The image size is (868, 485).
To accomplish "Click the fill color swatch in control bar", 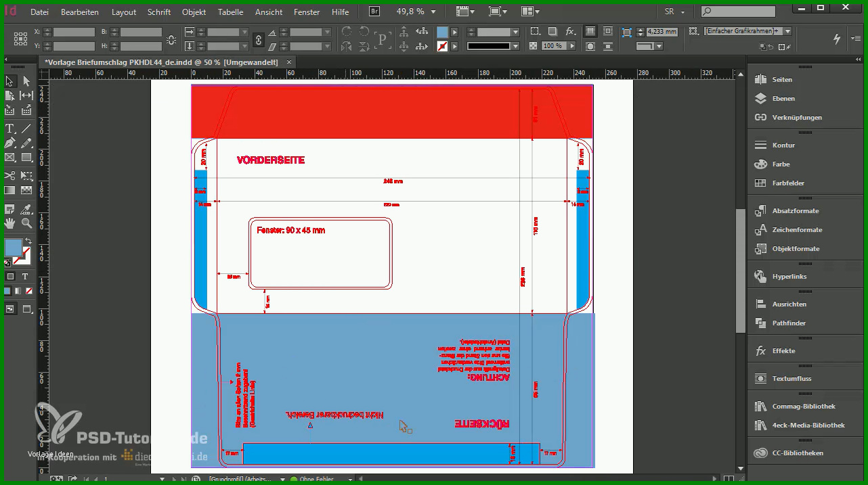I will click(442, 32).
